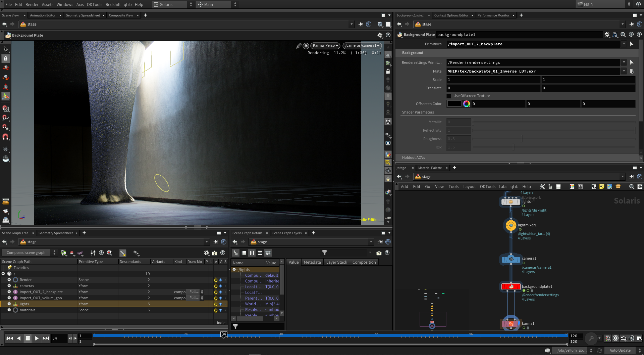Open Karma Persp renderer dropdown
The width and height of the screenshot is (644, 355).
click(x=325, y=46)
